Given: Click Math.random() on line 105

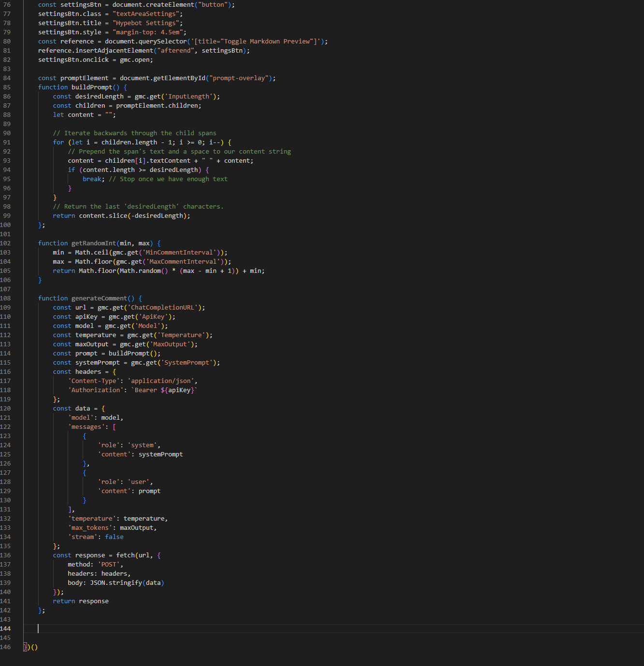Looking at the screenshot, I should pos(144,271).
